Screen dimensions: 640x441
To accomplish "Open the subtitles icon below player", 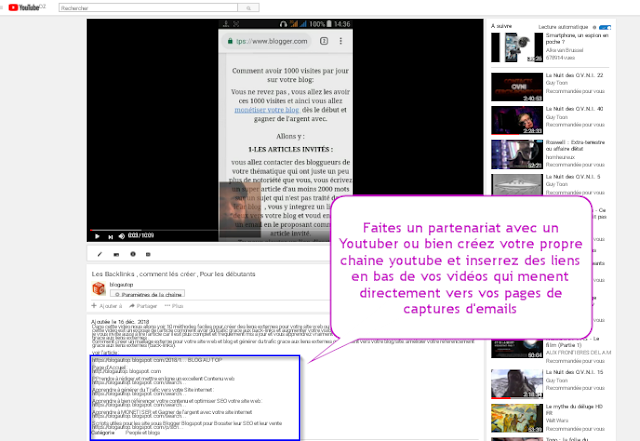I will pos(148,254).
